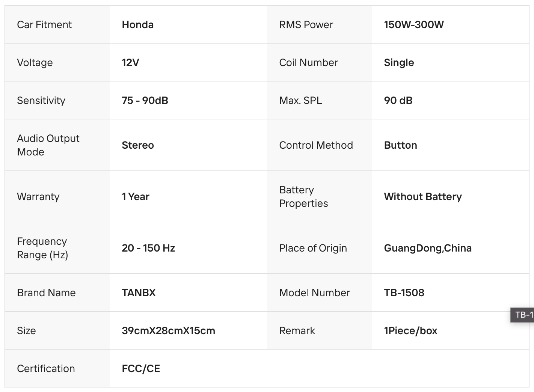Select the TANBX brand name
The image size is (534, 392).
tap(139, 293)
